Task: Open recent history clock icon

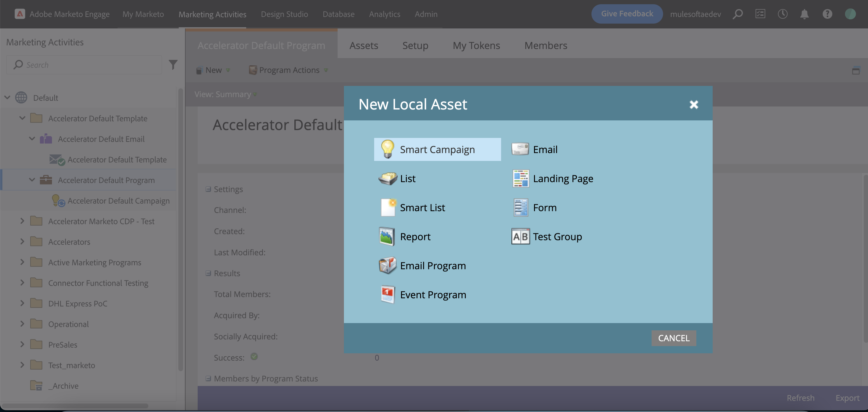Action: pos(782,14)
